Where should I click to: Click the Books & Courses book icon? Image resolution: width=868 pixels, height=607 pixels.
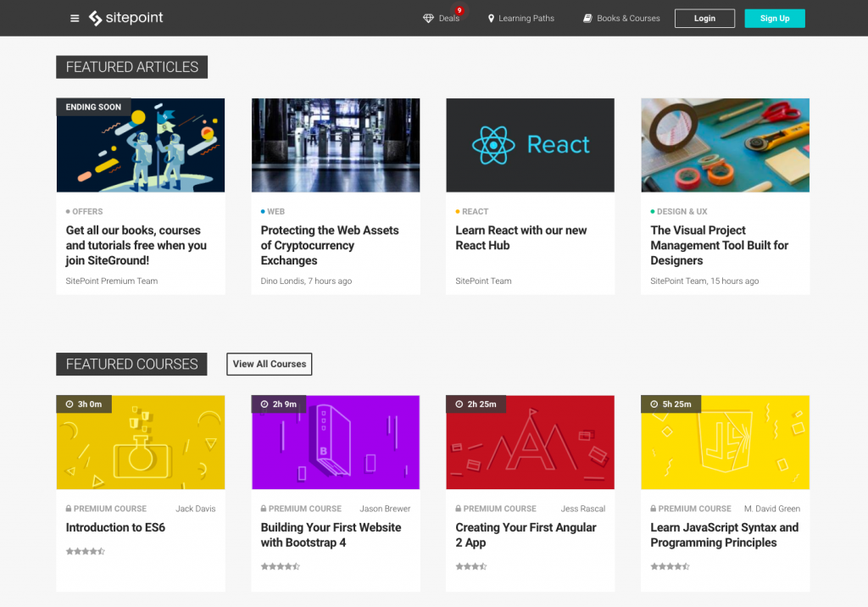[587, 19]
